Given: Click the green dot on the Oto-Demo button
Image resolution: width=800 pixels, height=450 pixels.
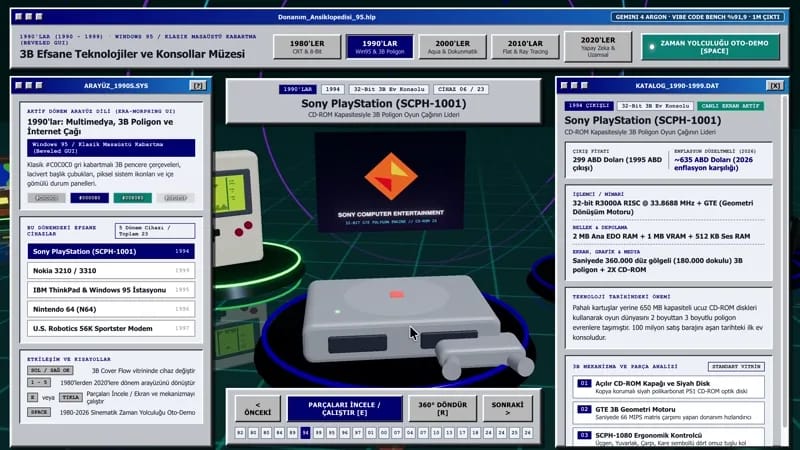Looking at the screenshot, I should [652, 47].
